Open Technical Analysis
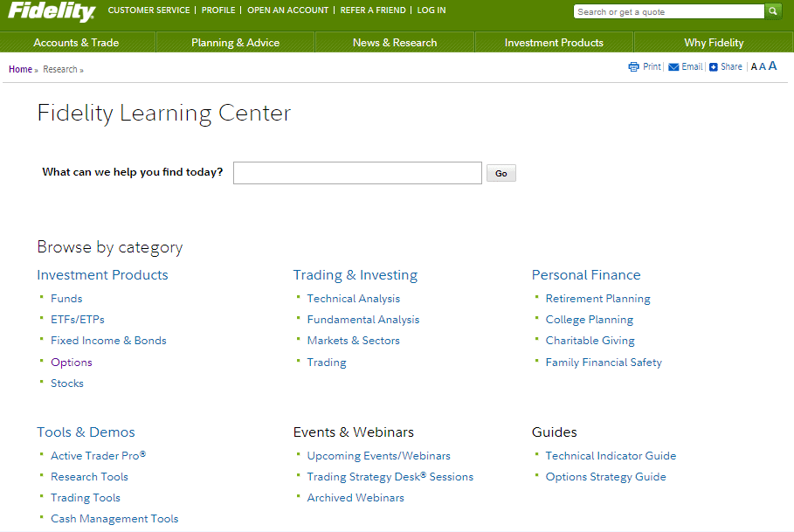 coord(354,299)
